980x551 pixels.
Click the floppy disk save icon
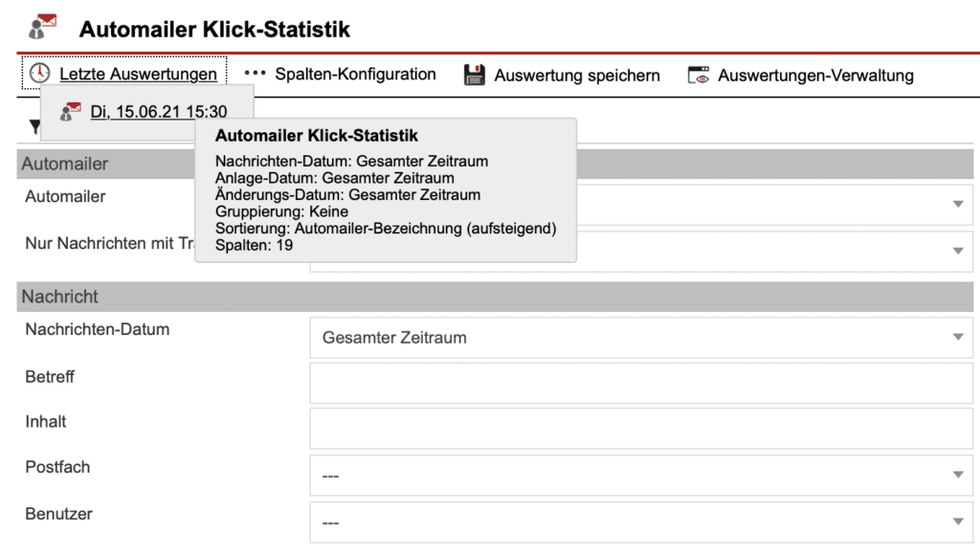tap(472, 74)
